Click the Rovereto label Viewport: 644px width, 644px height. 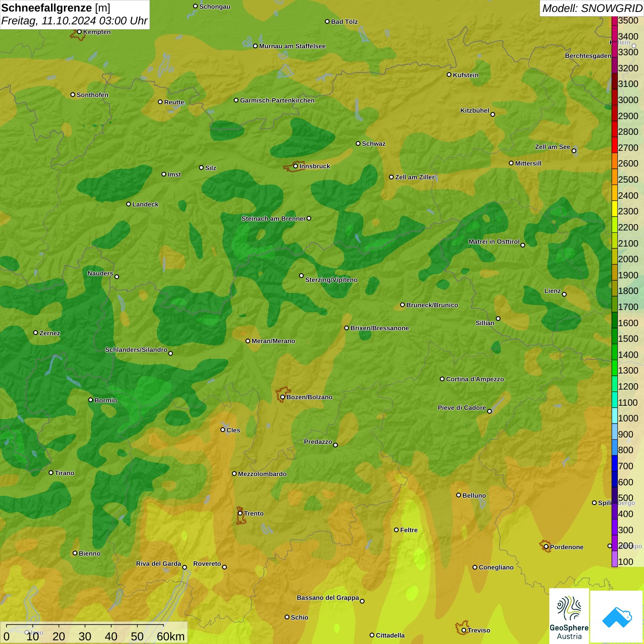[207, 563]
